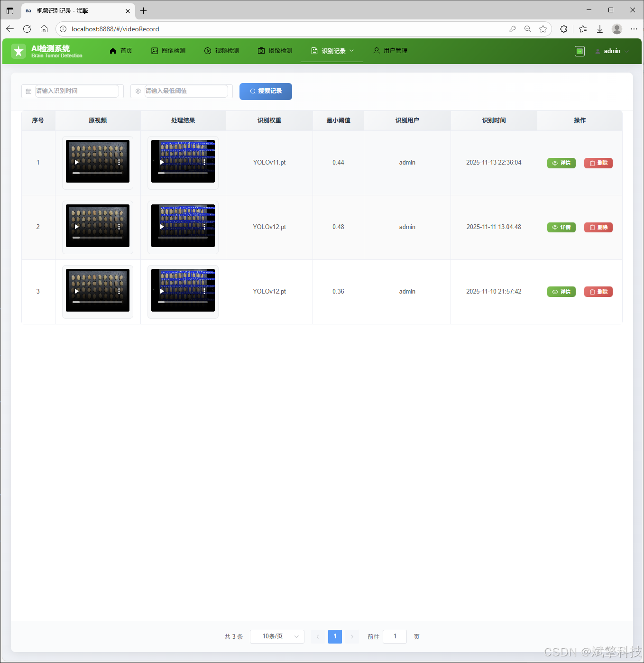The height and width of the screenshot is (663, 644).
Task: Play processed result video in row 2
Action: [x=162, y=227]
